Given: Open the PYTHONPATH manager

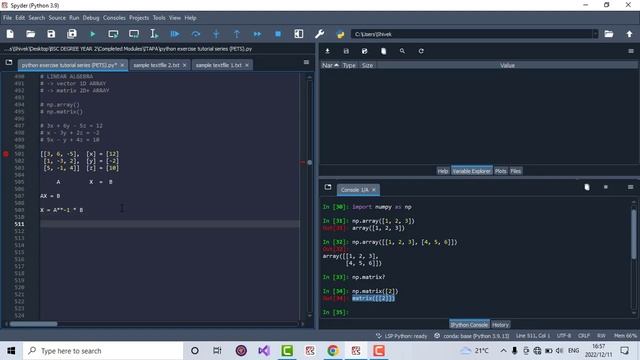Looking at the screenshot, I should (340, 34).
